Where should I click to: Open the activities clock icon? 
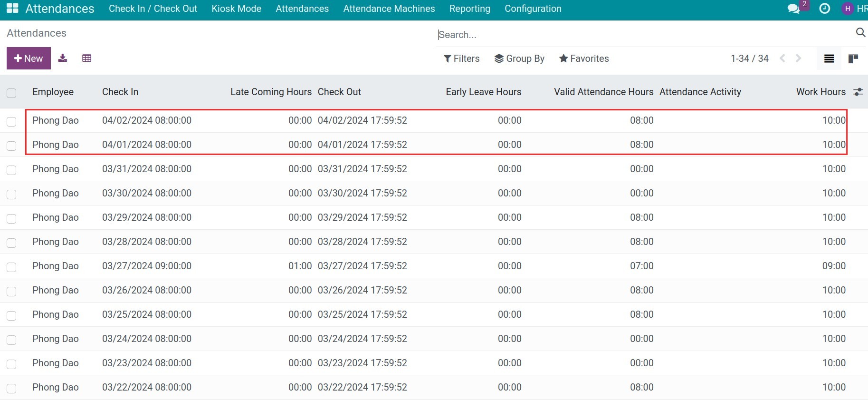pos(825,9)
